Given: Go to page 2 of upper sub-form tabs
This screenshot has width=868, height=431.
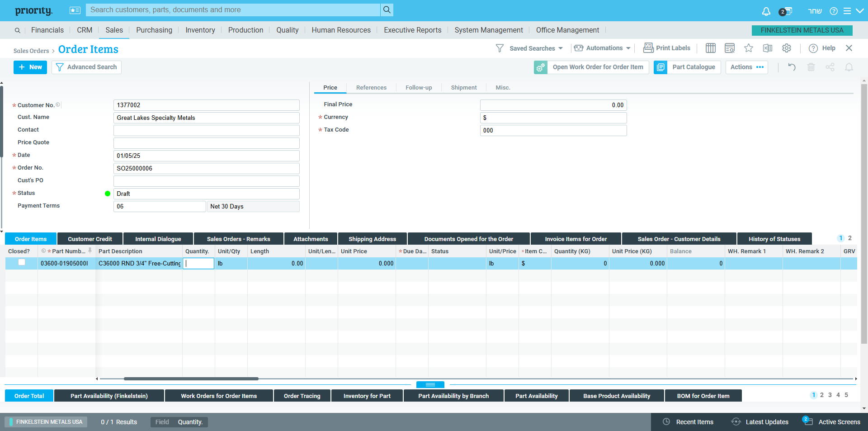Looking at the screenshot, I should pos(850,238).
